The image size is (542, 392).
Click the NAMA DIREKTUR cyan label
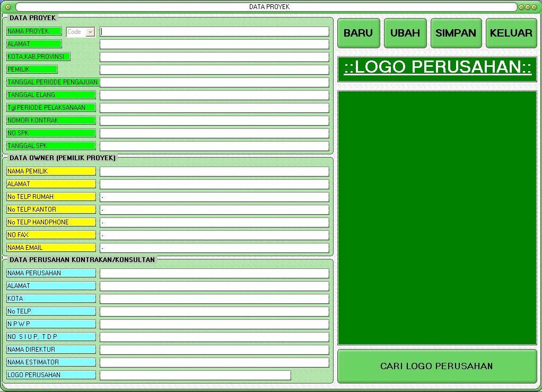point(51,350)
